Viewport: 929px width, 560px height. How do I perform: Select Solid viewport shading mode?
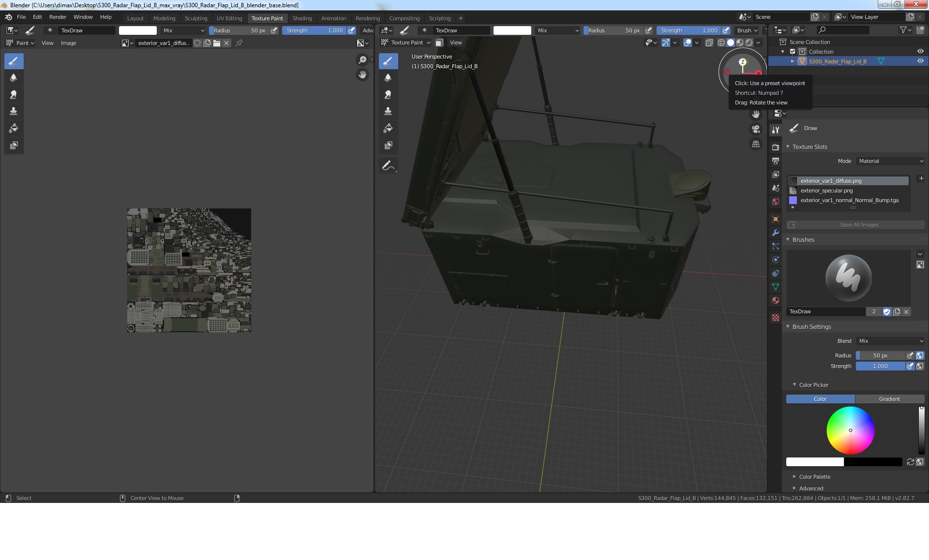pos(731,43)
